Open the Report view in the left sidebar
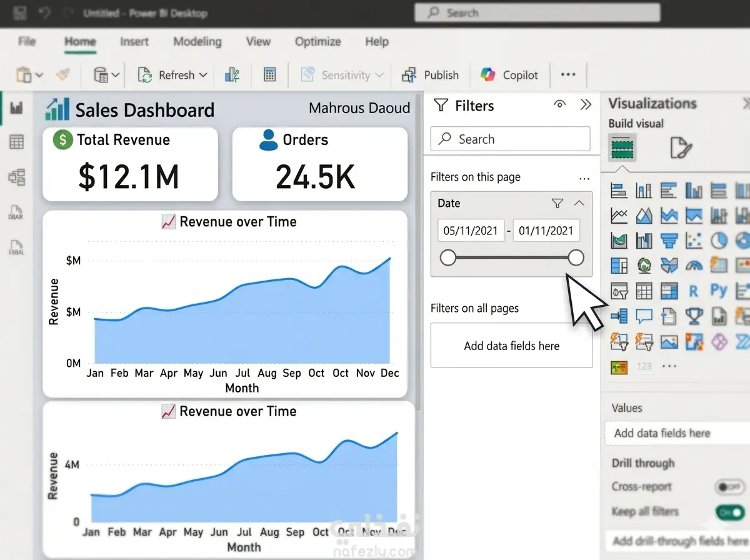 [x=16, y=109]
